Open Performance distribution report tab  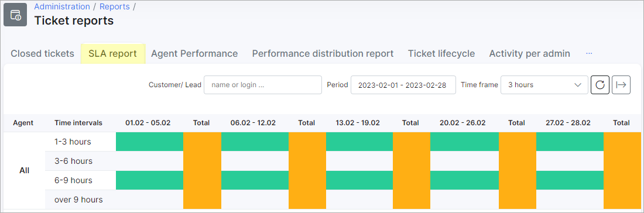323,53
